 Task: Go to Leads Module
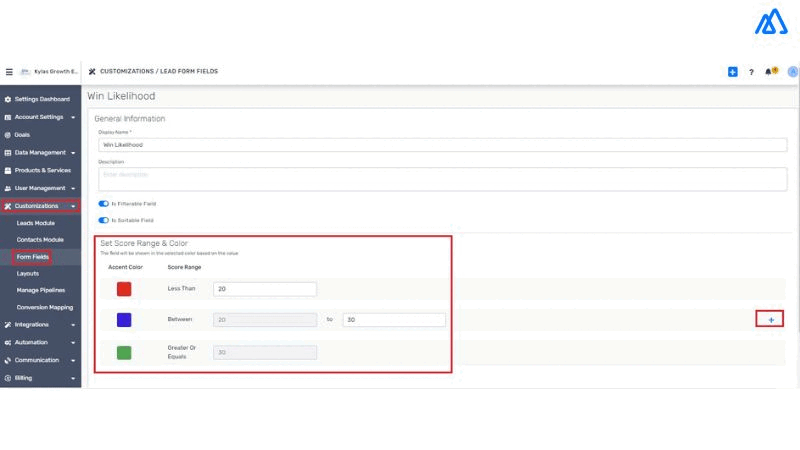[36, 223]
